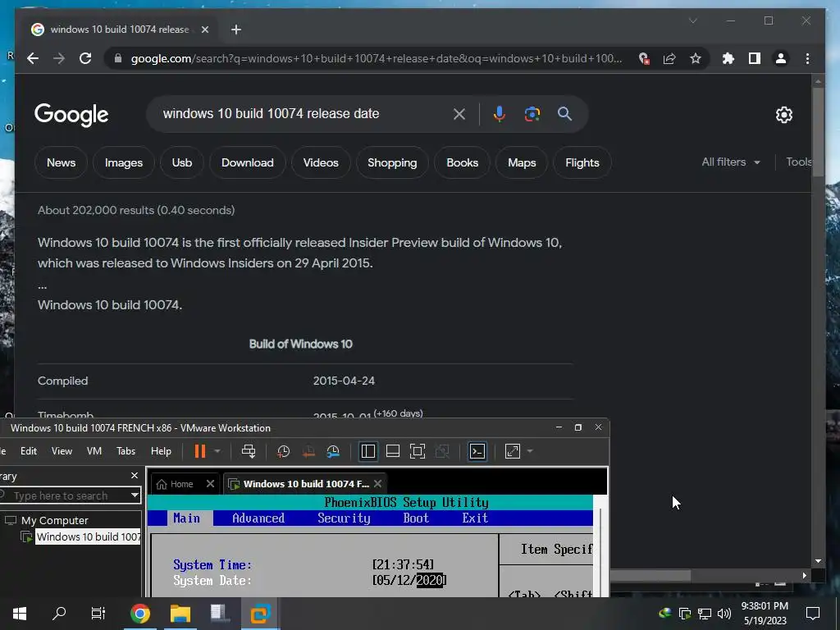Screen dimensions: 840x630
Task: Open BIOS Advanced menu
Action: [x=258, y=518]
